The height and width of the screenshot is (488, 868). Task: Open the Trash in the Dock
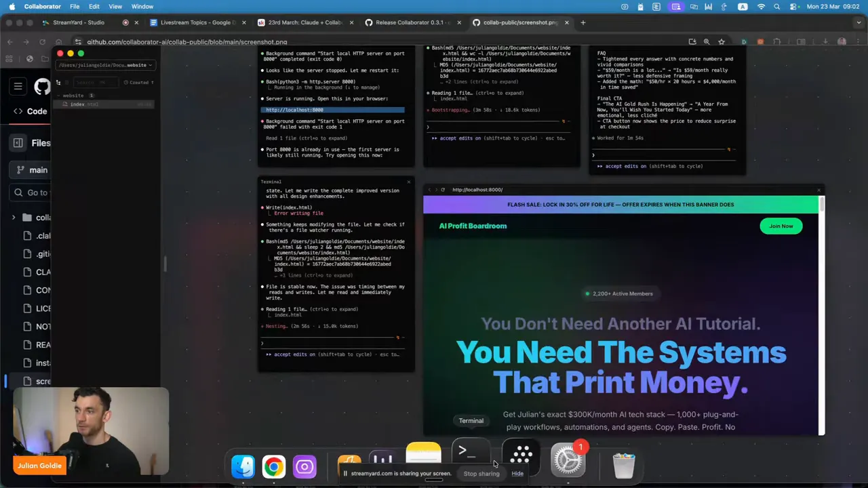[624, 465]
